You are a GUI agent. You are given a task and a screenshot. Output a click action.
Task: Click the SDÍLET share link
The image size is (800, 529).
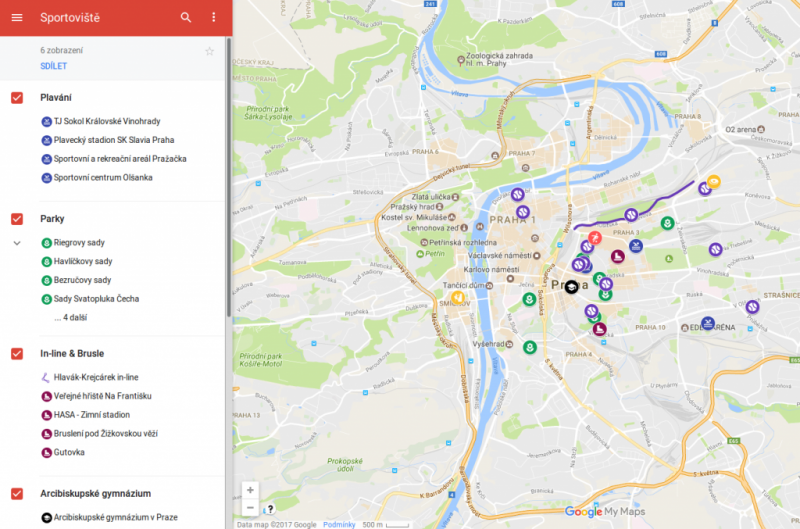[x=54, y=66]
